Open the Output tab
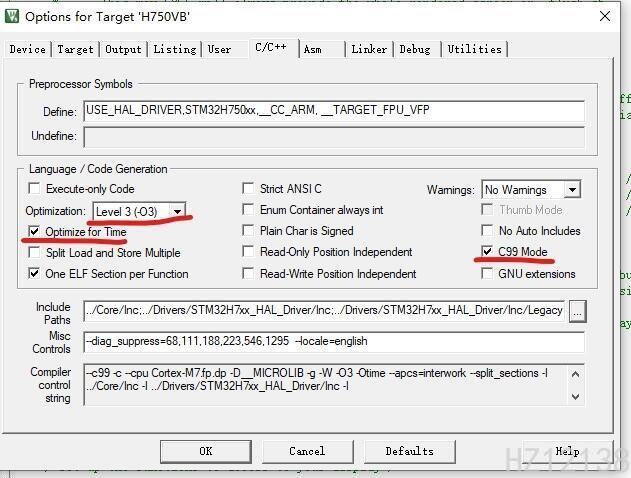631x478 pixels. pos(123,49)
